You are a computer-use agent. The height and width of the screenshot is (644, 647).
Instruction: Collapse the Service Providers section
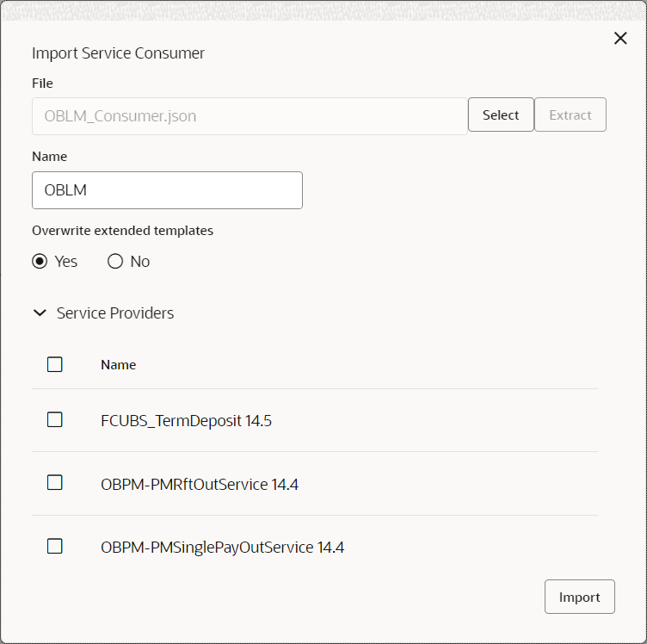tap(40, 313)
